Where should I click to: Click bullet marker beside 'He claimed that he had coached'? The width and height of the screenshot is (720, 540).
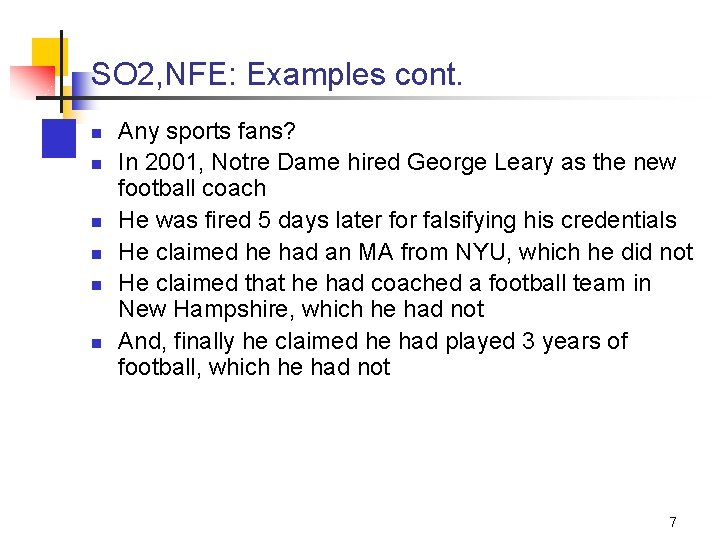tap(96, 286)
